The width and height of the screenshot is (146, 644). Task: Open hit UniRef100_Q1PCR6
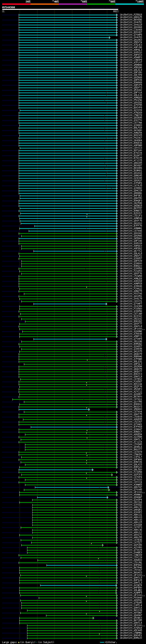(131, 545)
